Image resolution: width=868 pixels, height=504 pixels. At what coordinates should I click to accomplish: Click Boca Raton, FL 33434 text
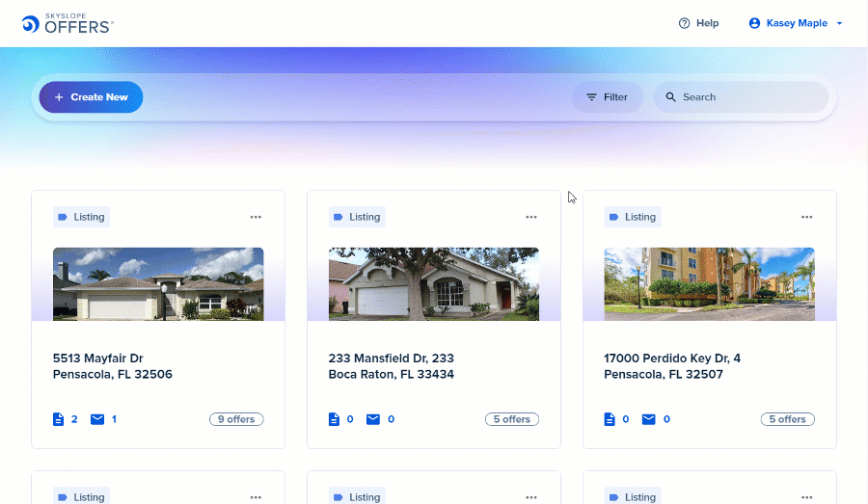coord(392,375)
